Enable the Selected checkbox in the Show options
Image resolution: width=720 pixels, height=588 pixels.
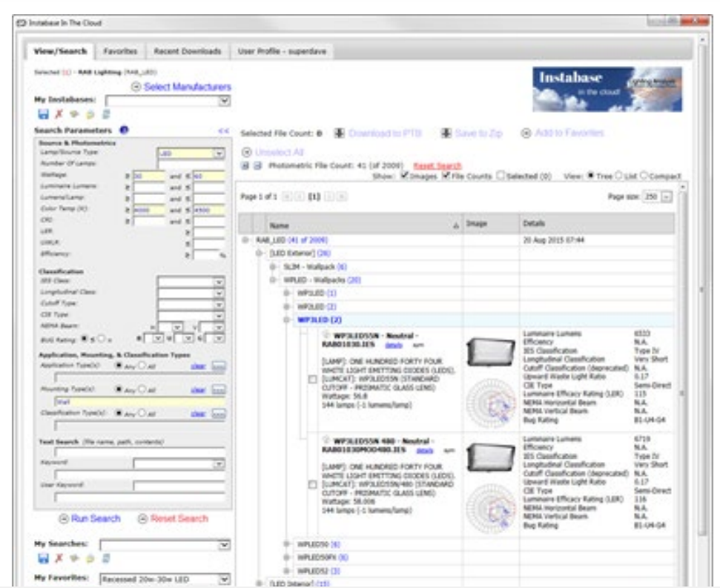(x=501, y=174)
